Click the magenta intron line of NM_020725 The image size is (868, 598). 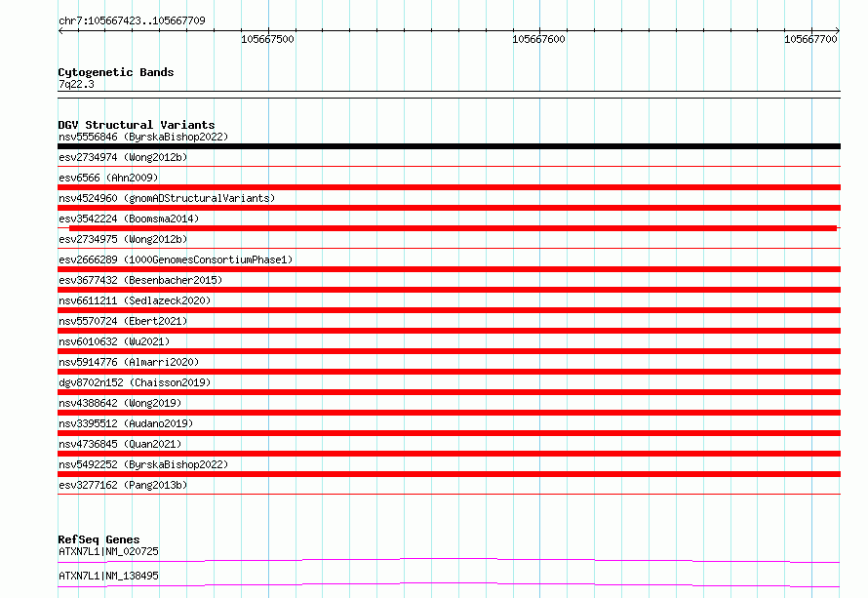pyautogui.click(x=449, y=560)
